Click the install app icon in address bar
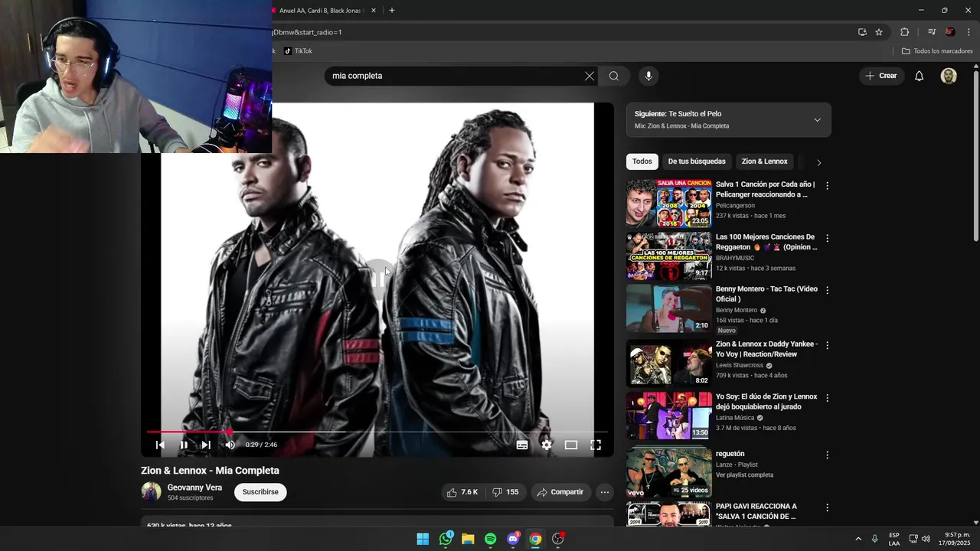Image resolution: width=980 pixels, height=551 pixels. coord(862,32)
